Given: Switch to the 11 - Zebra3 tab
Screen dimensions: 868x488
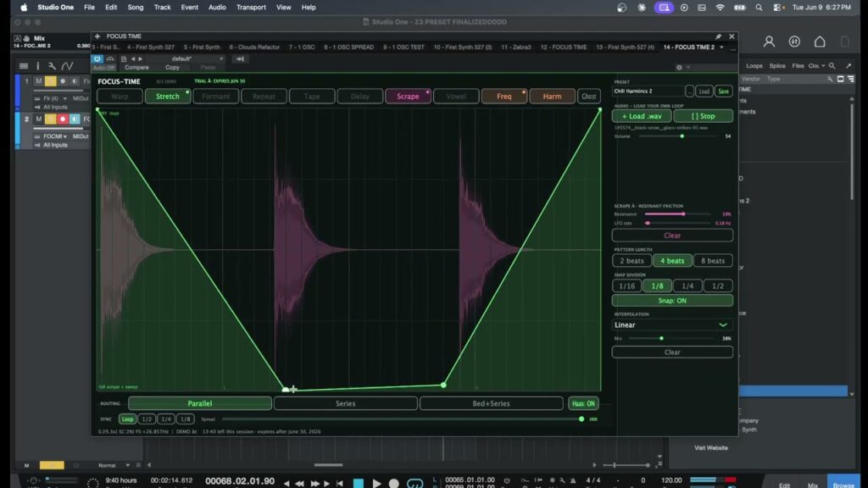Looking at the screenshot, I should (x=516, y=47).
